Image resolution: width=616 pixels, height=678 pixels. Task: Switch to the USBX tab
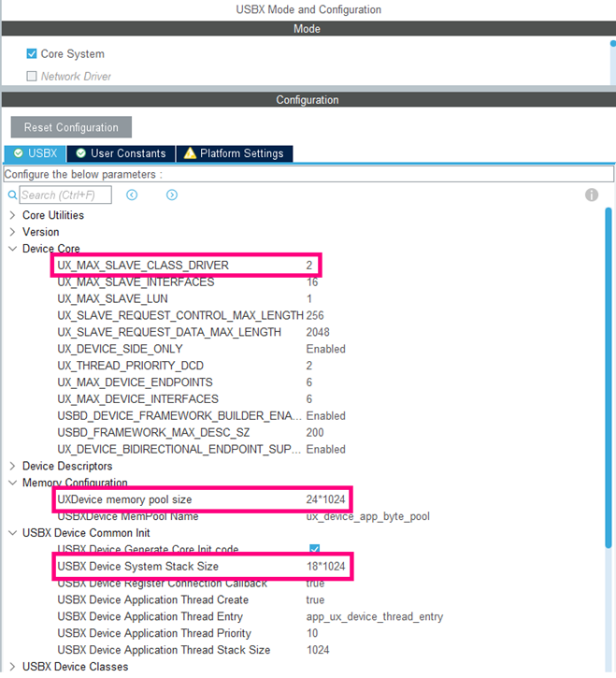pyautogui.click(x=35, y=153)
